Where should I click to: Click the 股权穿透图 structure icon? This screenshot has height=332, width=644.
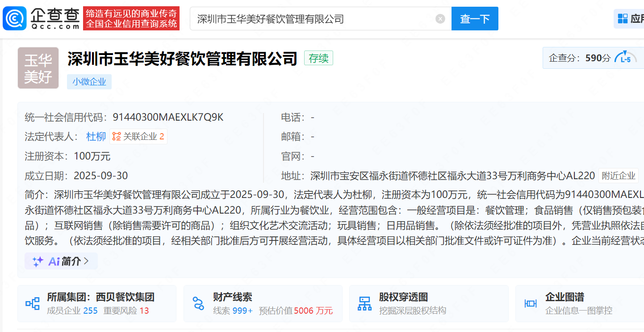[x=364, y=304]
